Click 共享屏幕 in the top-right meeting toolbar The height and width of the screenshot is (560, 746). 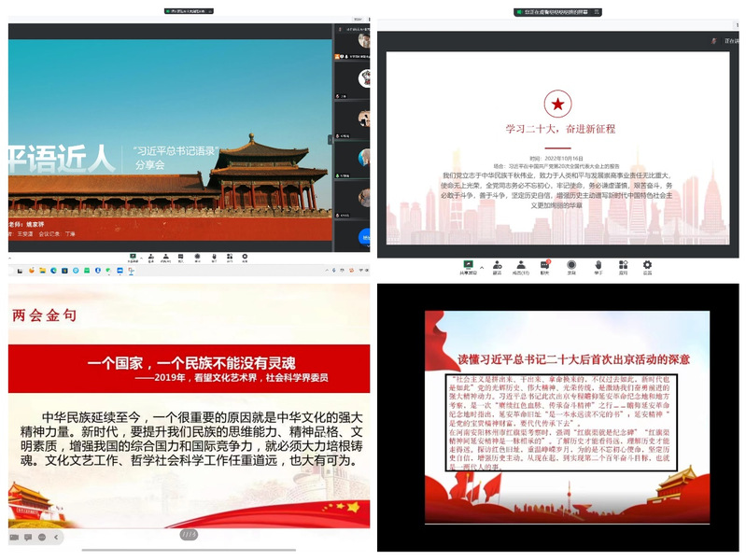click(468, 266)
